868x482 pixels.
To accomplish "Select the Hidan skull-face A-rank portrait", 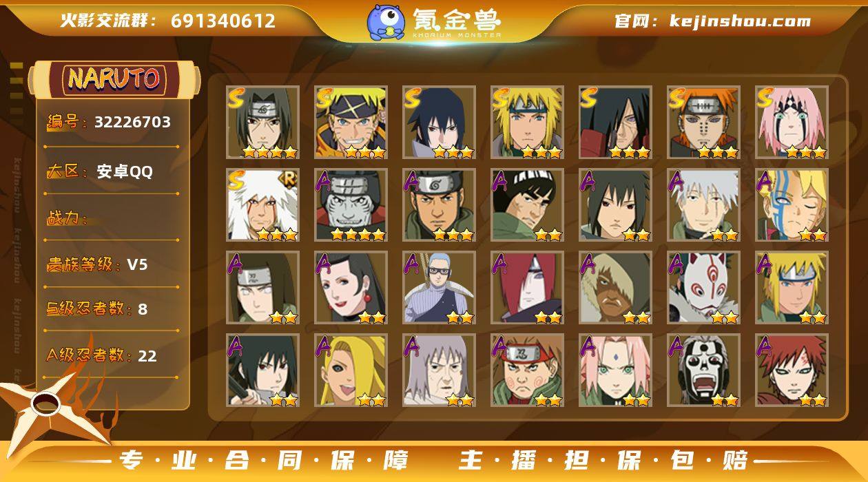I will tap(703, 370).
